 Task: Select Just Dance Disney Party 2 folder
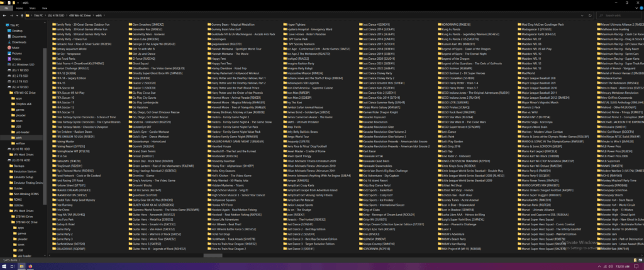[x=376, y=78]
